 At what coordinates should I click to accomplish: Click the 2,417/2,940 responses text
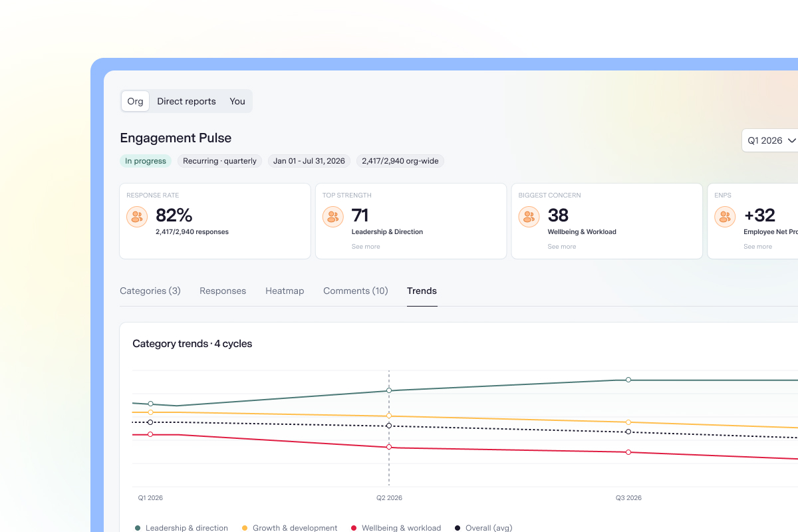click(x=192, y=232)
